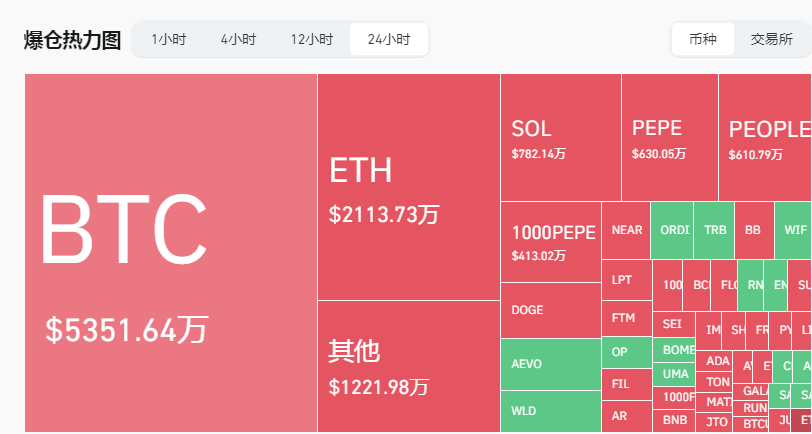Select the 其他 $1221.98万 tile

coord(409,366)
